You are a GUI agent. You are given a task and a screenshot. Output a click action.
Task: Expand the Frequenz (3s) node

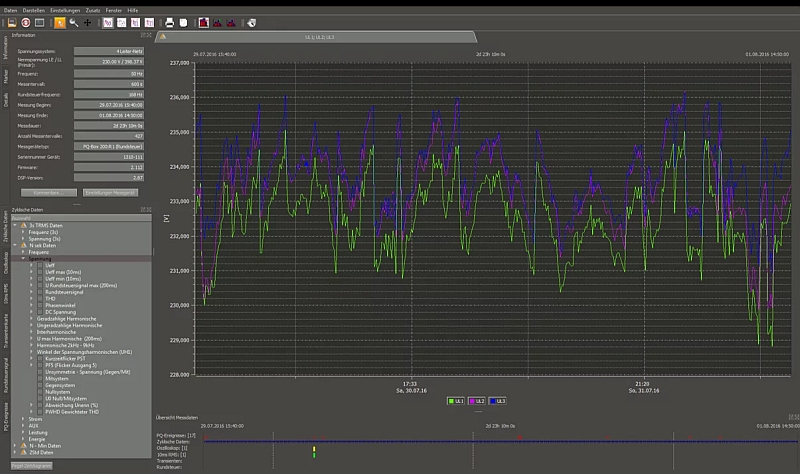[x=23, y=232]
